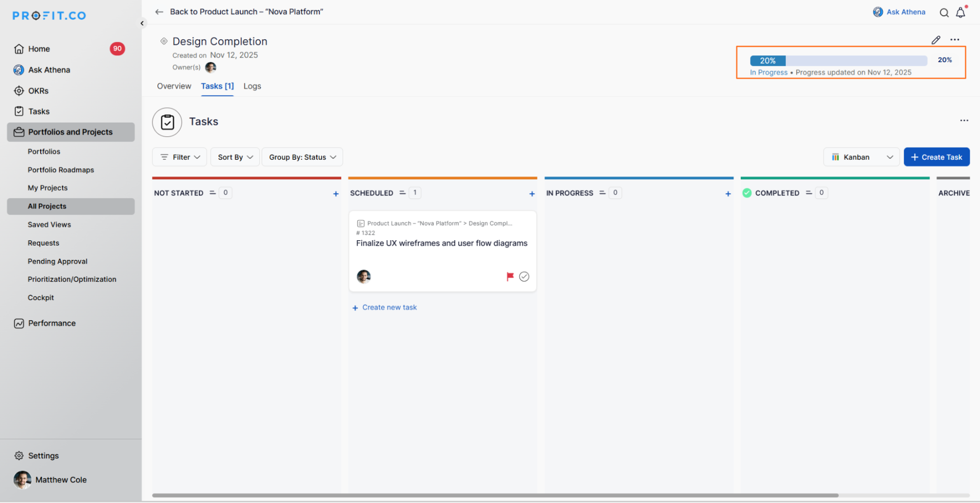Screen dimensions: 980x503
Task: Open the Logs tab
Action: [251, 86]
